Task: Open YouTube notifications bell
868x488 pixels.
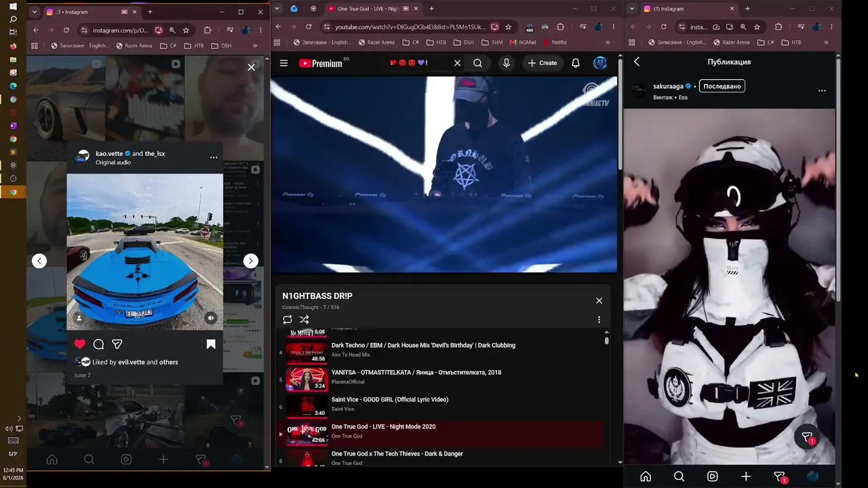Action: (576, 63)
